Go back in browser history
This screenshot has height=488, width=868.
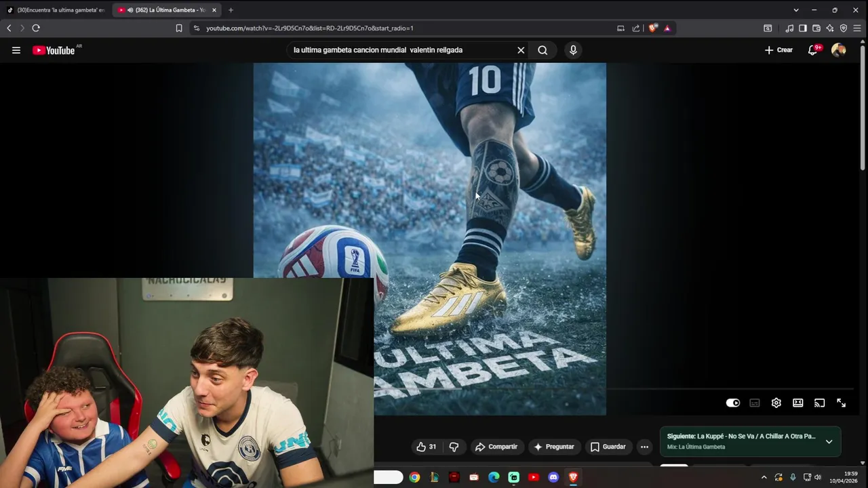[x=9, y=28]
